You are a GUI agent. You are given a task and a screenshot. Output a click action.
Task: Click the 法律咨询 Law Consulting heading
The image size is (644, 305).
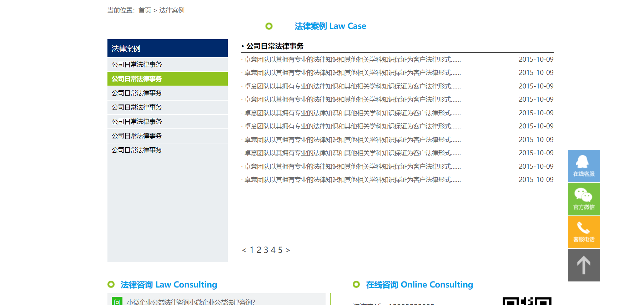[169, 285]
